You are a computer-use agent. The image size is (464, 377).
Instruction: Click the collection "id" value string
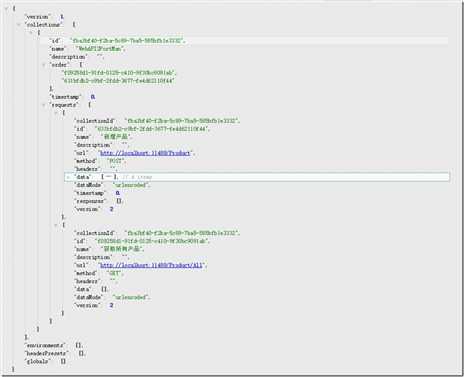(127, 41)
